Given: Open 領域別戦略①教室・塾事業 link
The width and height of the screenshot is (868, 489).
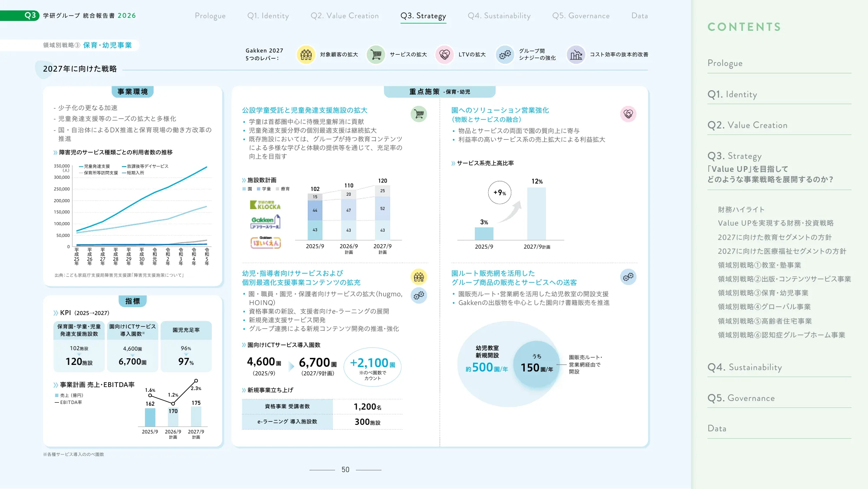Looking at the screenshot, I should [759, 265].
